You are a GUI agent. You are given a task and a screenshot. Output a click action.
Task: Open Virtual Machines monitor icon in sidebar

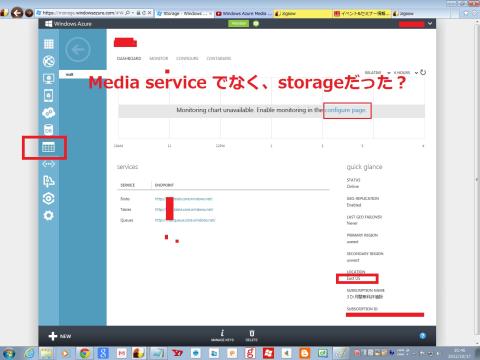[x=49, y=79]
